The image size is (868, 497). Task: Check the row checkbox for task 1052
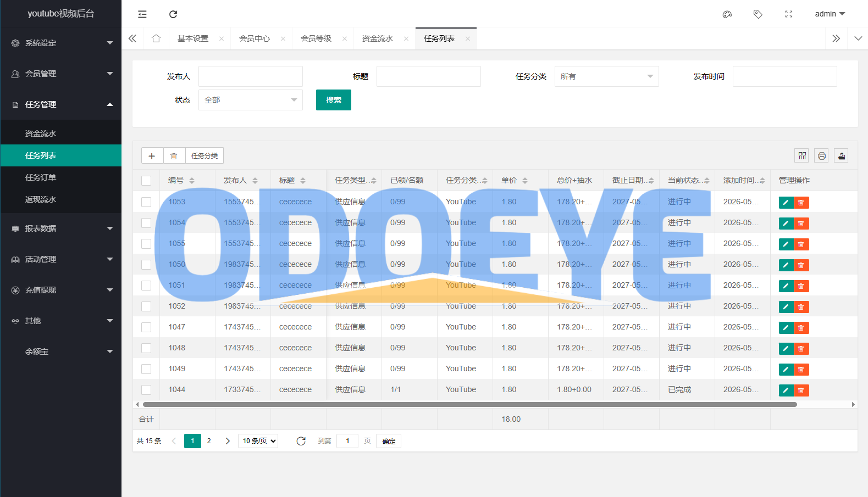pyautogui.click(x=146, y=306)
